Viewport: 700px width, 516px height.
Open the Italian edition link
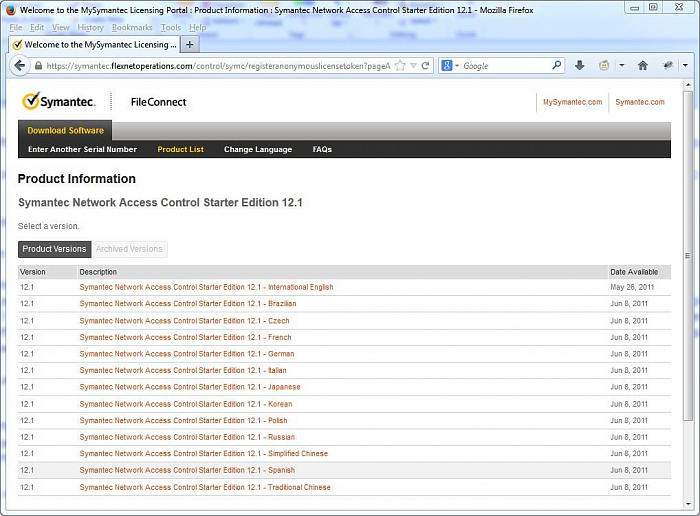pos(183,370)
